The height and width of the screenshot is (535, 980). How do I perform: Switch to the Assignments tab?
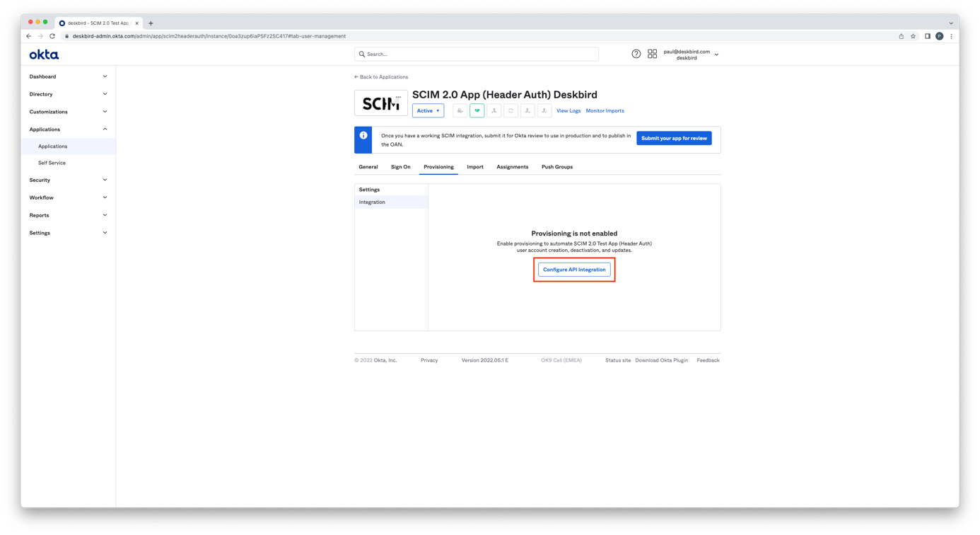[x=512, y=167]
